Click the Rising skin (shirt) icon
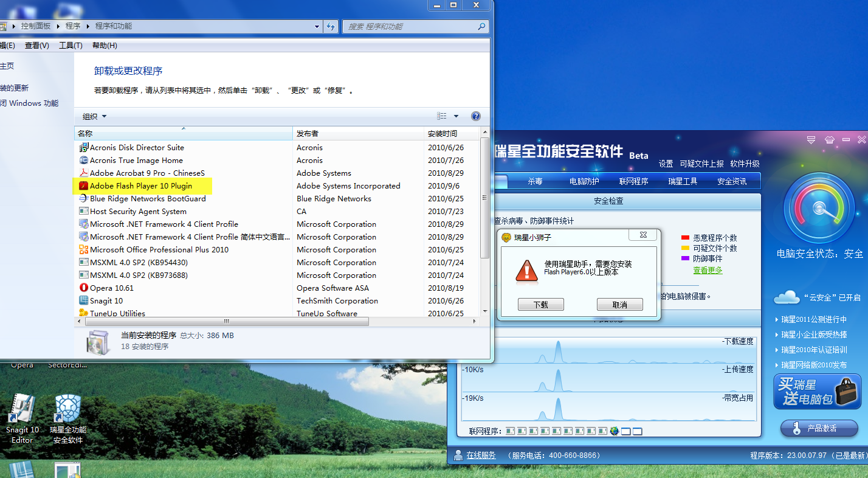The image size is (868, 478). 829,140
